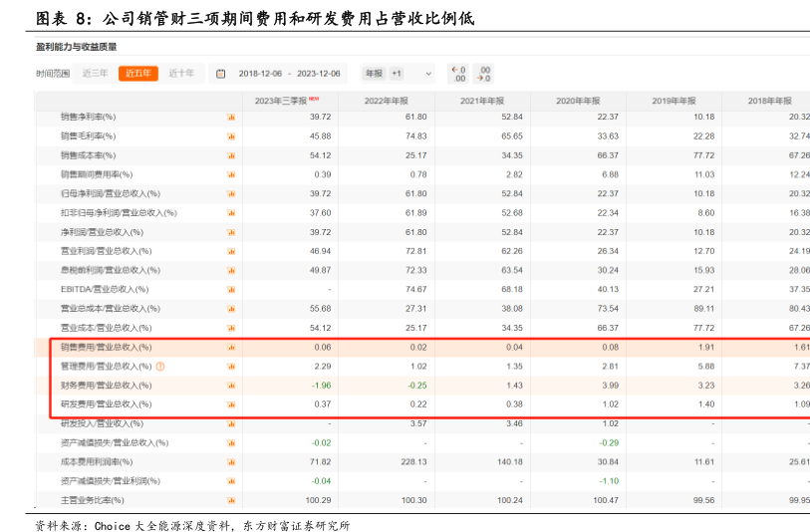Open the calendar date picker icon
The width and height of the screenshot is (810, 532).
(x=220, y=74)
